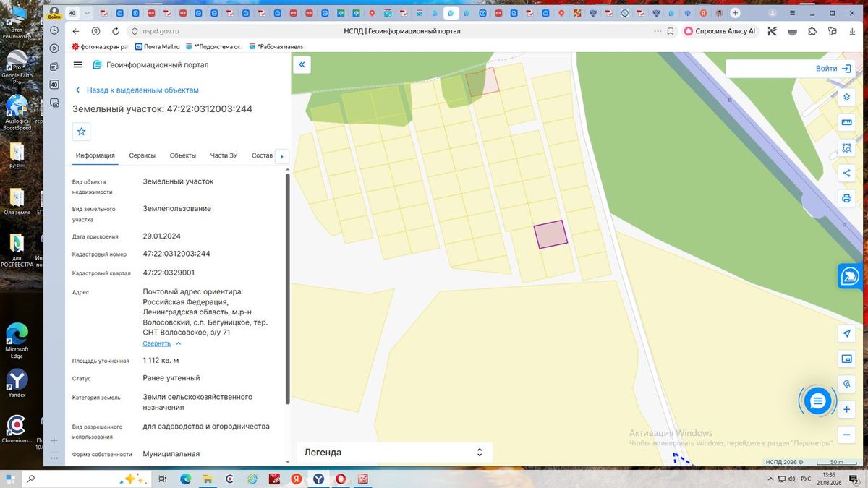Image resolution: width=868 pixels, height=488 pixels.
Task: Open the map layers tool
Action: click(x=847, y=97)
